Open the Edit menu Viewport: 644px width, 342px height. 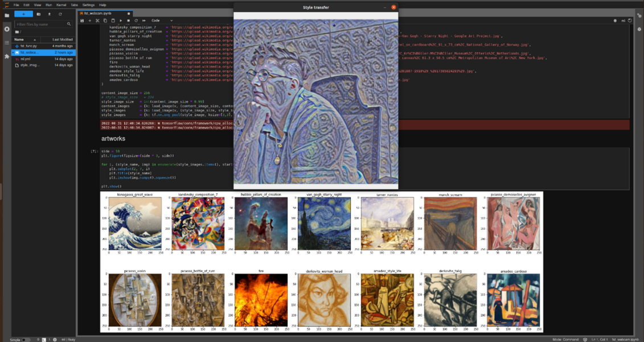[26, 5]
